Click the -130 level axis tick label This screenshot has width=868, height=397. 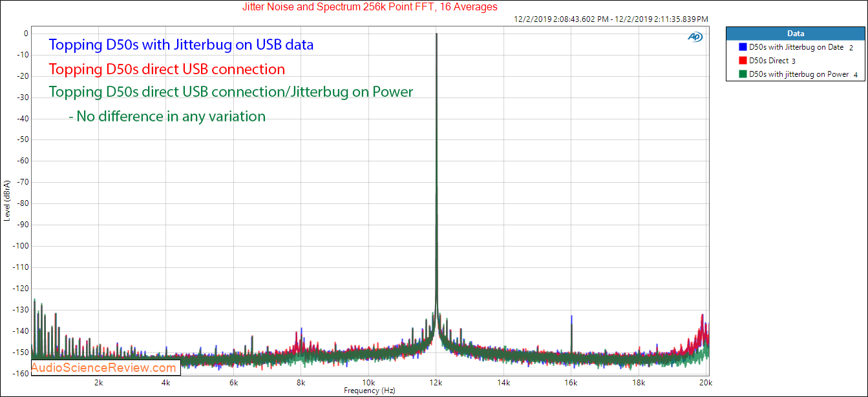pos(21,310)
